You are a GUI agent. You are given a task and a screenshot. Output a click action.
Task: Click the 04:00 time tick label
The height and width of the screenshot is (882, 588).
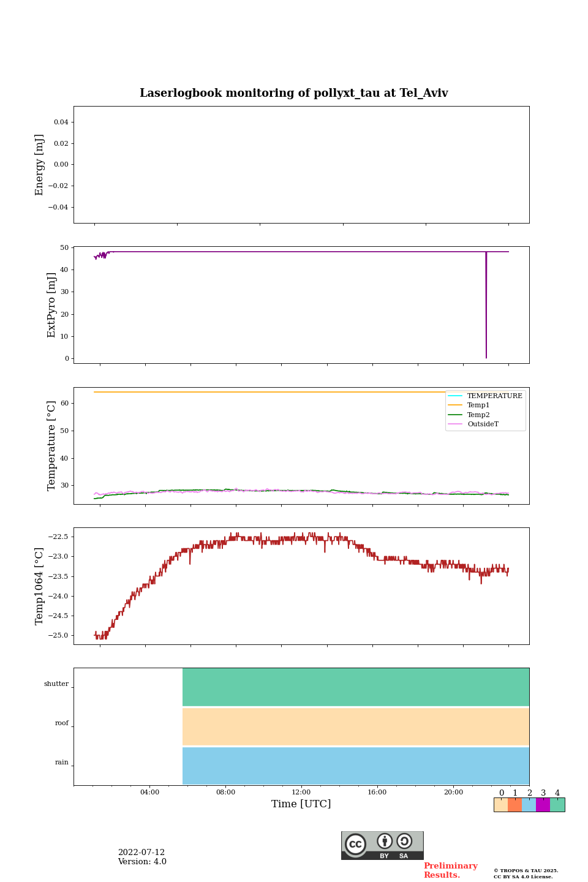(149, 792)
